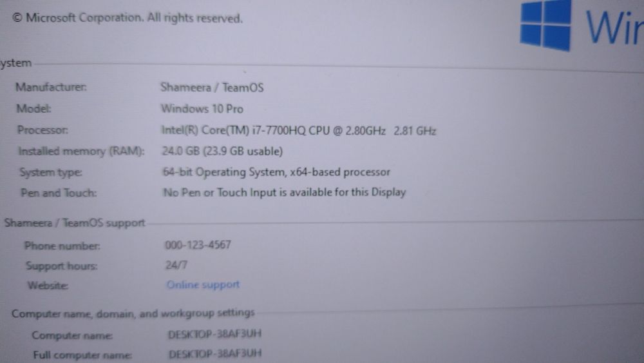Click the Computer name DESKTOP-38AF3UH value
The width and height of the screenshot is (644, 363).
pos(215,334)
